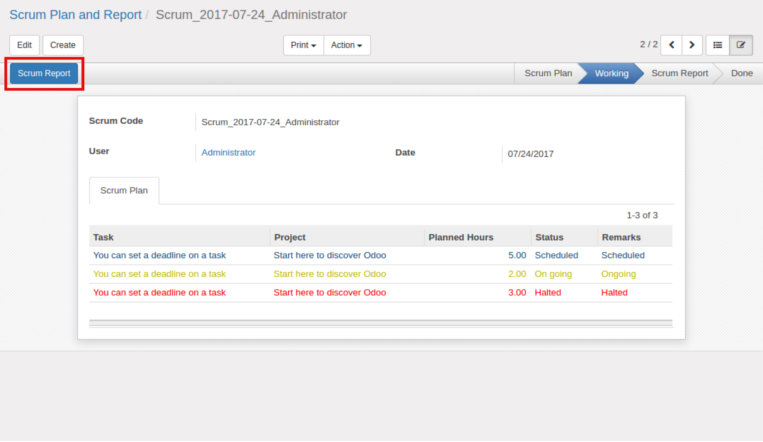The width and height of the screenshot is (763, 442).
Task: Switch to form view icon
Action: 741,45
